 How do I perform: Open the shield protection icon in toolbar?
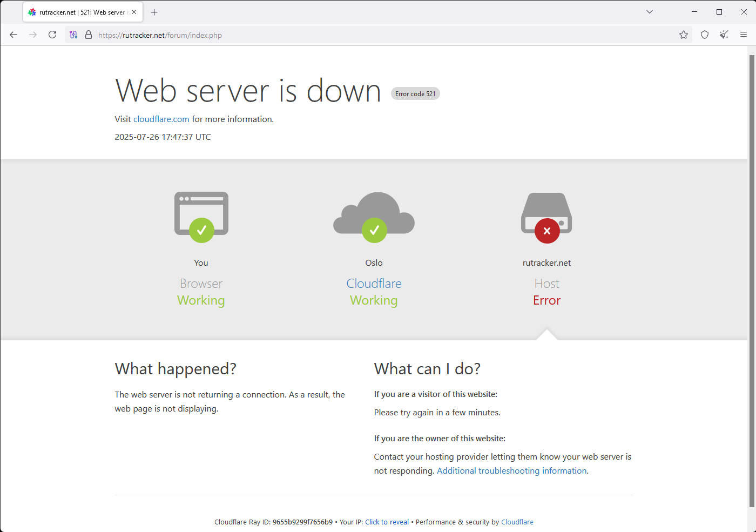(705, 35)
